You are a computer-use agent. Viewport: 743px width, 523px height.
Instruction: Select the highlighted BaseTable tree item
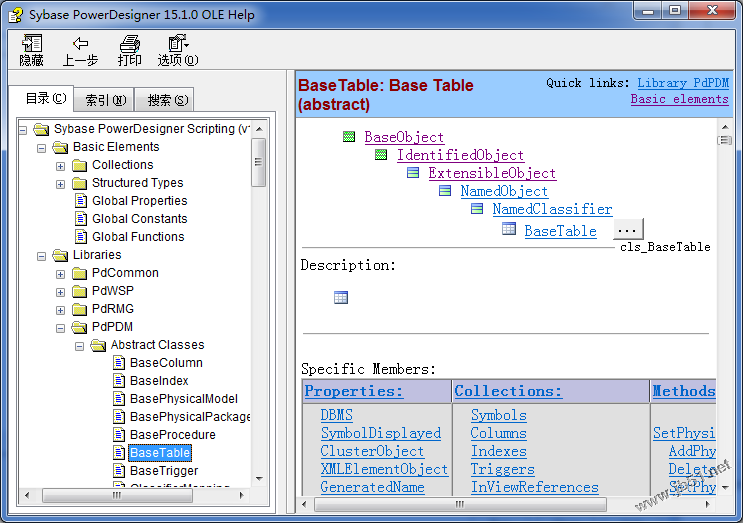(160, 453)
